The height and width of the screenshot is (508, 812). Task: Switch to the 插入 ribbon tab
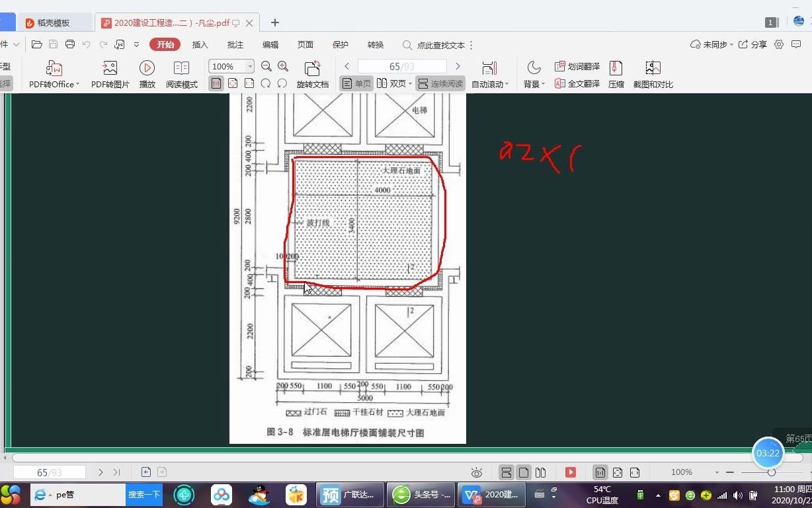pyautogui.click(x=200, y=44)
